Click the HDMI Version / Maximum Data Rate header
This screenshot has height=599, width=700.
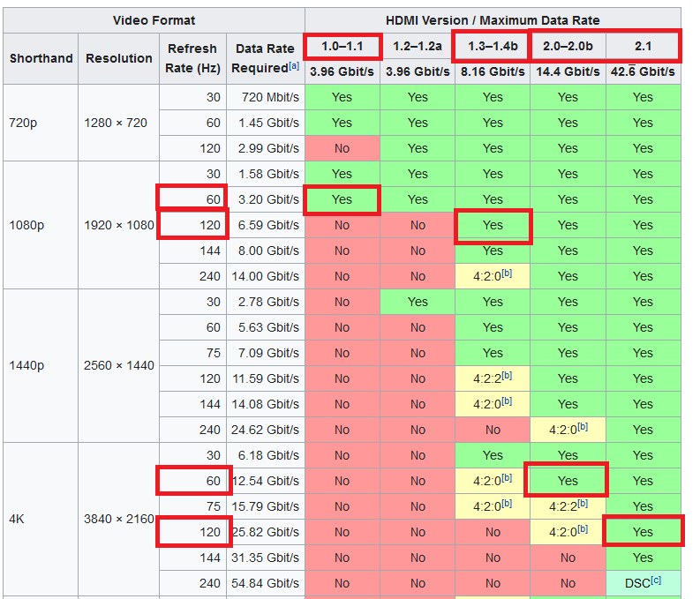tap(493, 20)
